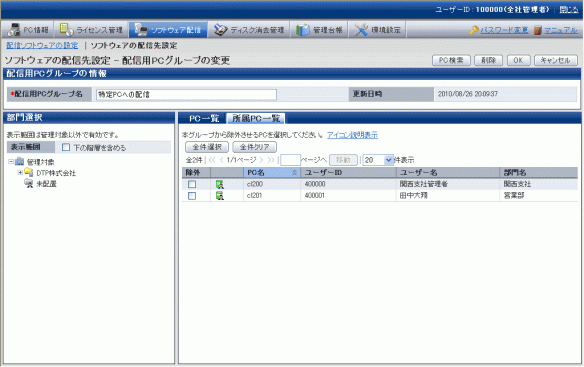Screen dimensions: 584x367
Task: Click the OK button
Action: [518, 60]
